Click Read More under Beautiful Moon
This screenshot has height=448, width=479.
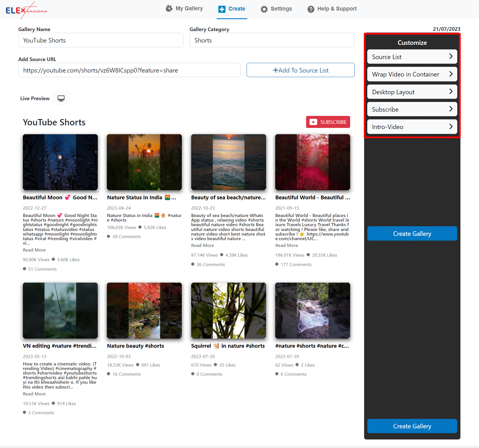(34, 250)
